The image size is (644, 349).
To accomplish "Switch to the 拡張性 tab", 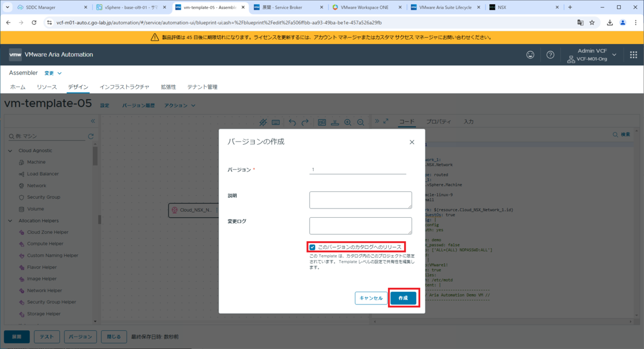I will coord(169,87).
